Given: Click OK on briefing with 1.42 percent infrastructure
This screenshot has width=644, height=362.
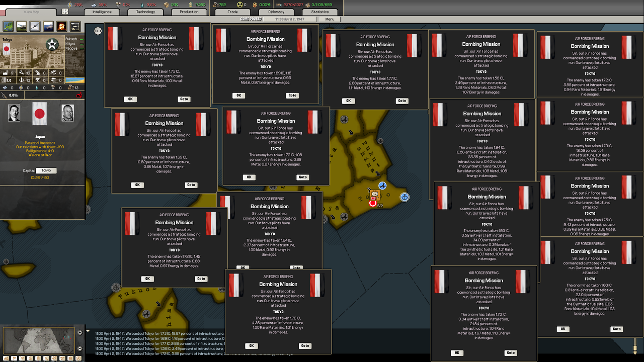Looking at the screenshot, I should [147, 279].
